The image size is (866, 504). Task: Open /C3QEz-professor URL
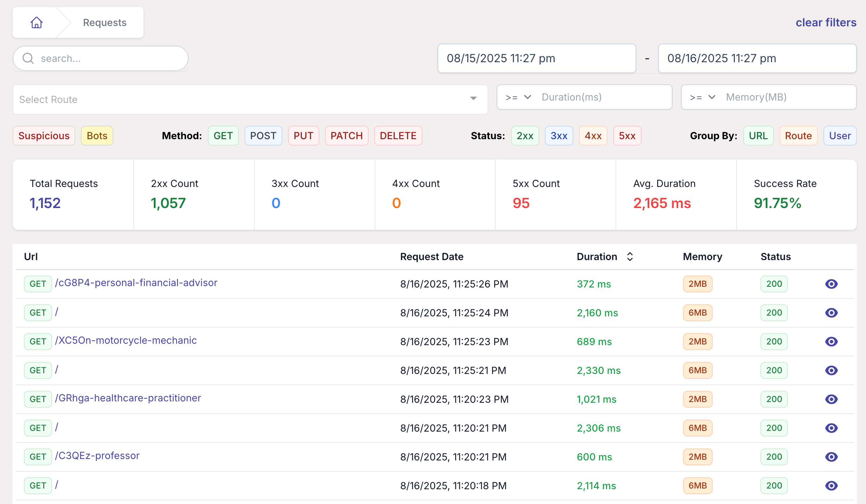point(97,455)
